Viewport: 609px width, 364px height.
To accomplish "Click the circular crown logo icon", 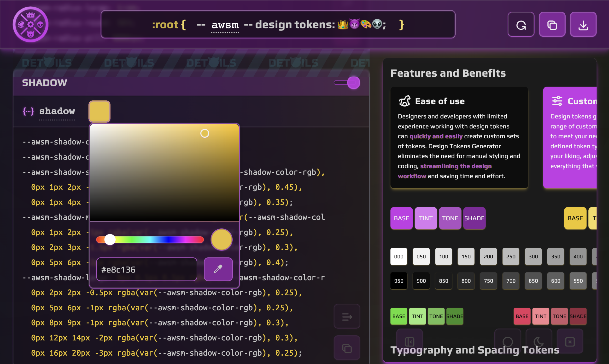I will coord(30,24).
